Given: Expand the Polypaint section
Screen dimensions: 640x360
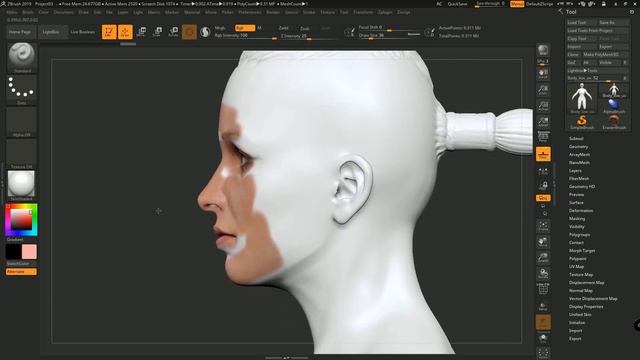Looking at the screenshot, I should click(578, 258).
